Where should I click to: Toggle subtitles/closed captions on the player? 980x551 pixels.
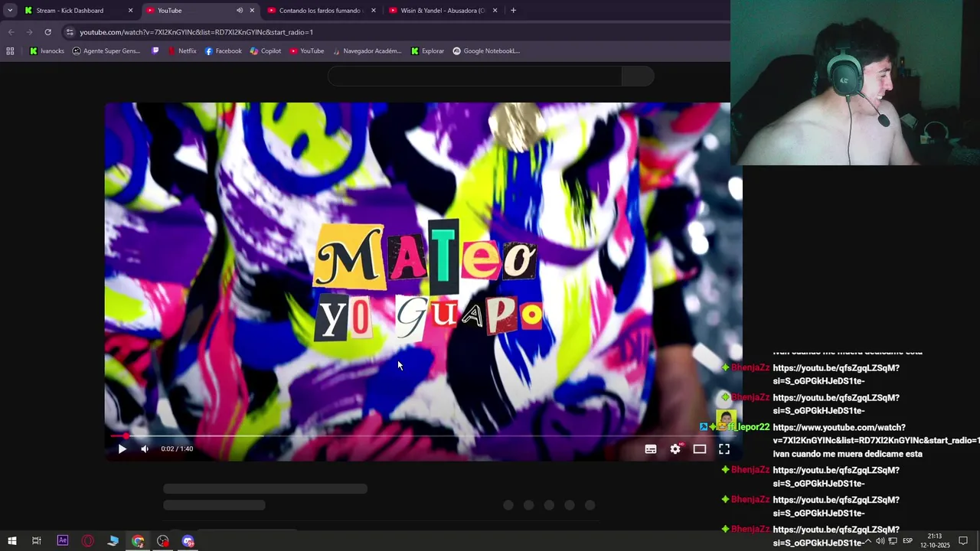pyautogui.click(x=651, y=449)
